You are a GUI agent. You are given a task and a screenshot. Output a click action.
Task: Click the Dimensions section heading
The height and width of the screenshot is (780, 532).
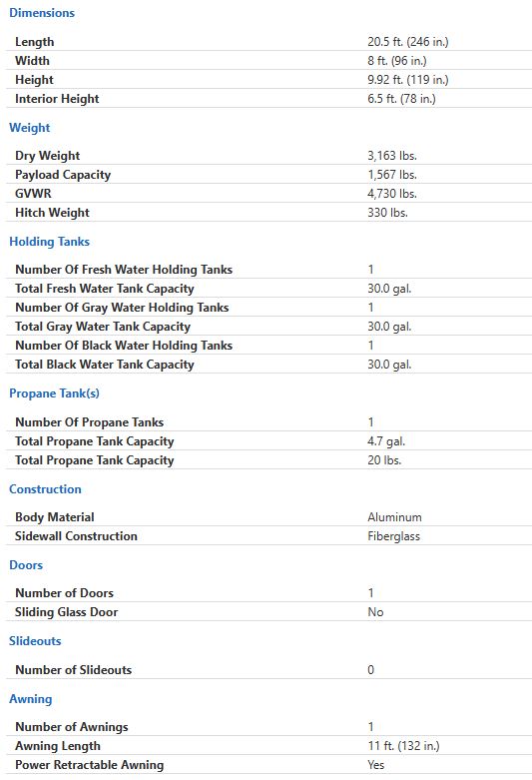click(x=42, y=13)
